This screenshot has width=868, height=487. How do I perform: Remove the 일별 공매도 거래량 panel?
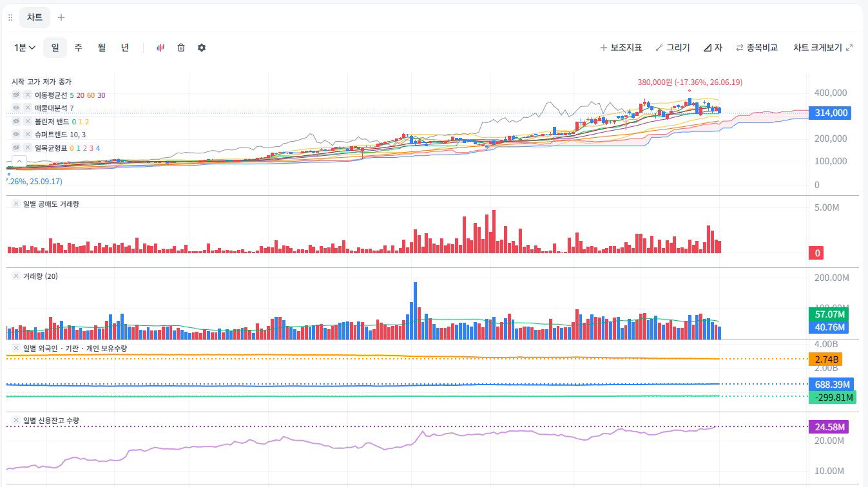click(x=16, y=204)
